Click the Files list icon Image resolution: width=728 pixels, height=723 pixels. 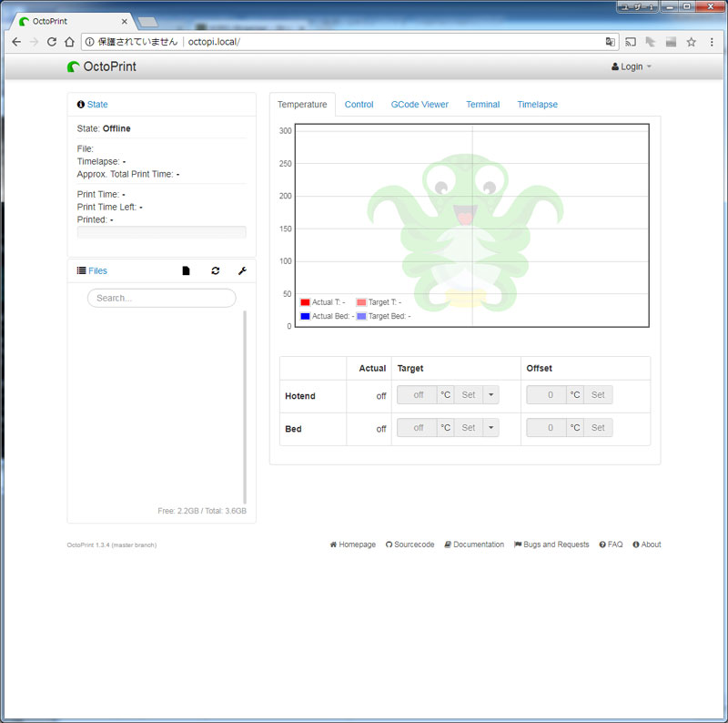(x=81, y=270)
